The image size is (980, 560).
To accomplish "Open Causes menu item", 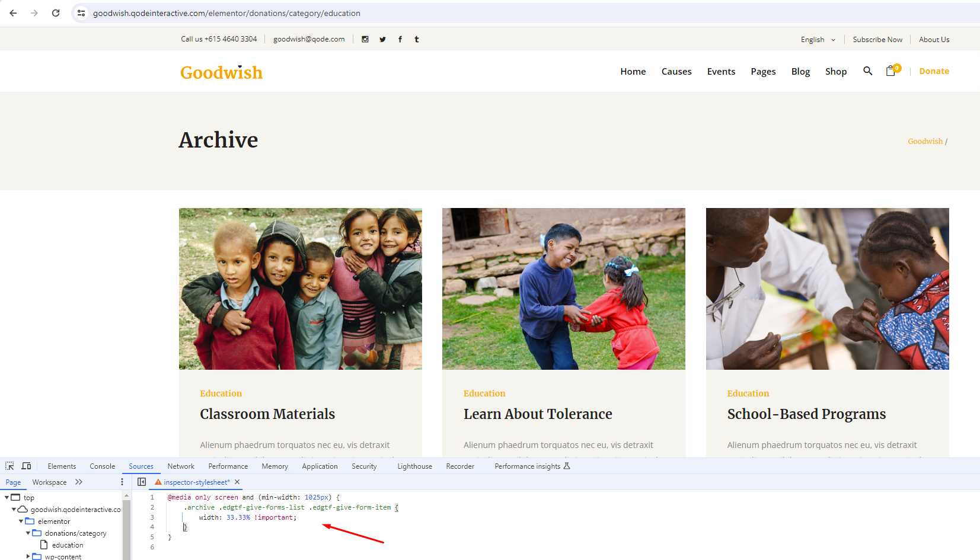I will coord(676,71).
